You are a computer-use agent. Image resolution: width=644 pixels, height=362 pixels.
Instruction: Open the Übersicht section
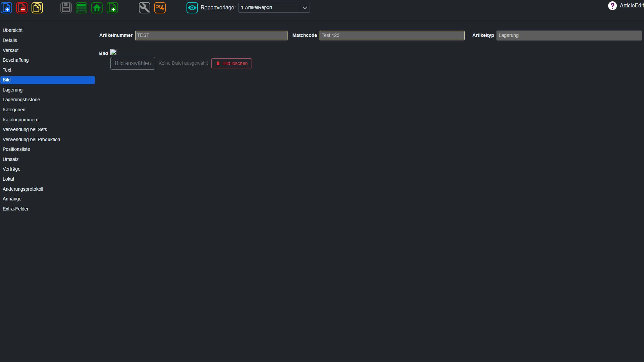tap(48, 30)
